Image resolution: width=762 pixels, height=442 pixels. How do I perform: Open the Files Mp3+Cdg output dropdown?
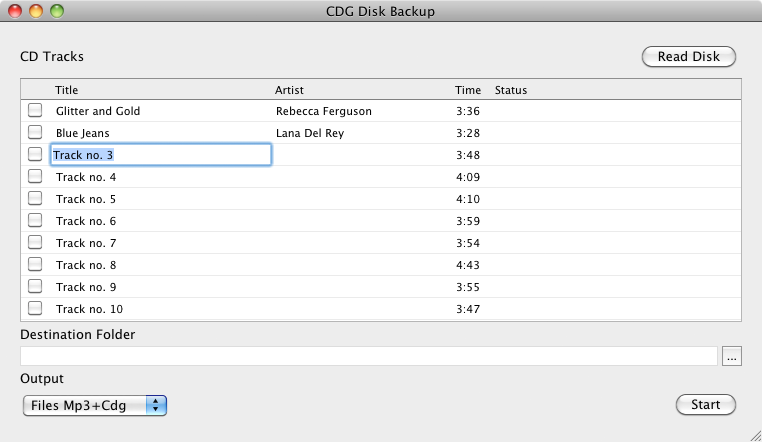click(94, 405)
